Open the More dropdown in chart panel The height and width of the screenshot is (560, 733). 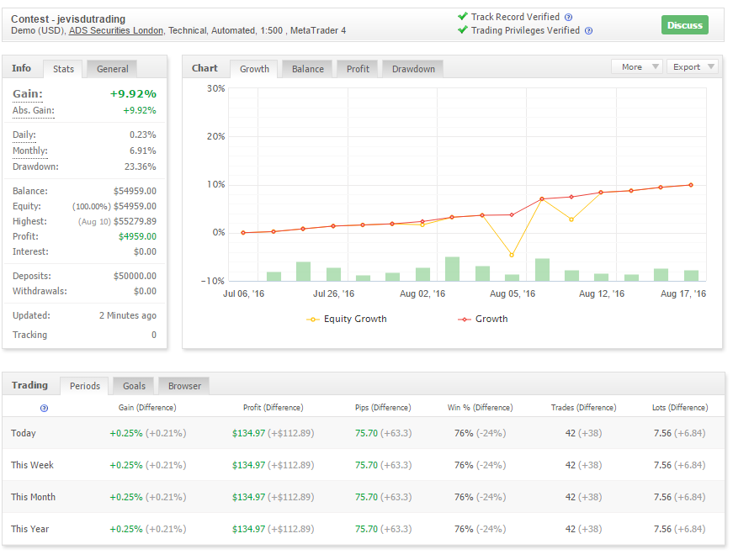pyautogui.click(x=636, y=67)
